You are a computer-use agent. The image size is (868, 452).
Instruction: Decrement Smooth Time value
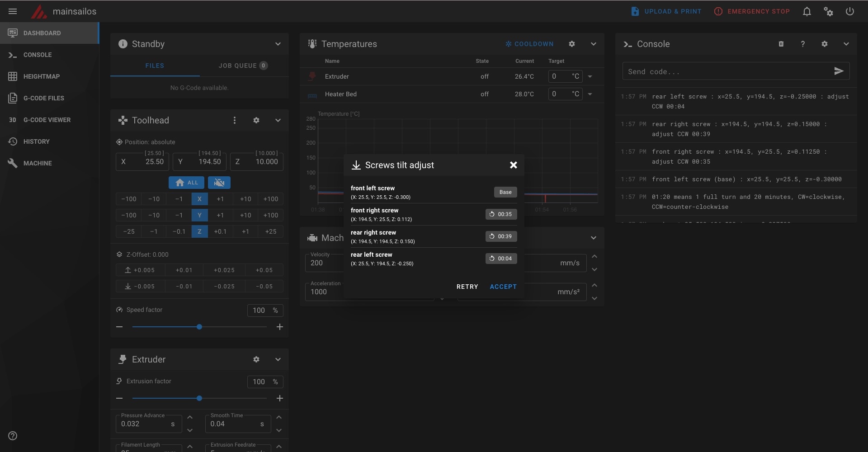pos(279,430)
